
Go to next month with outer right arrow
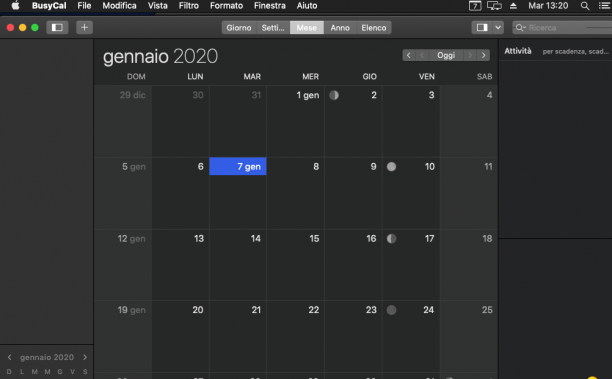[x=484, y=55]
